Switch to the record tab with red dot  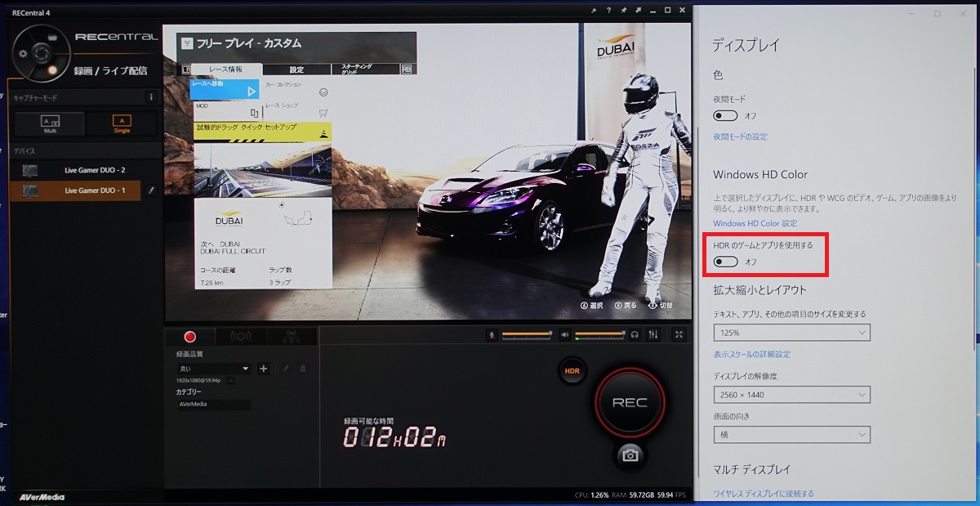point(190,336)
